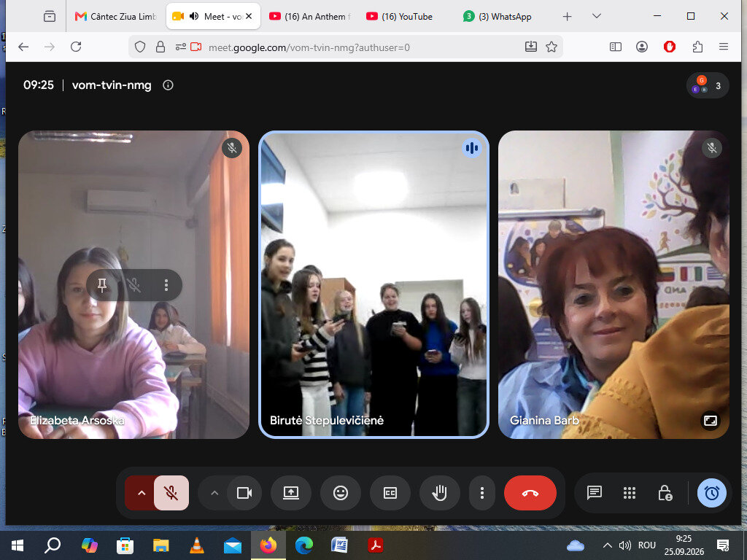Click the present screen icon
Viewport: 747px width, 560px height.
(x=290, y=493)
